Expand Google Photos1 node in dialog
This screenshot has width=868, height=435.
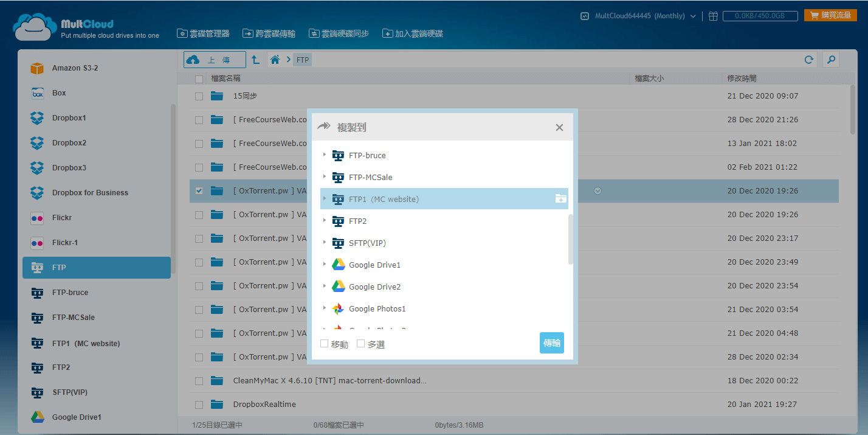point(325,308)
